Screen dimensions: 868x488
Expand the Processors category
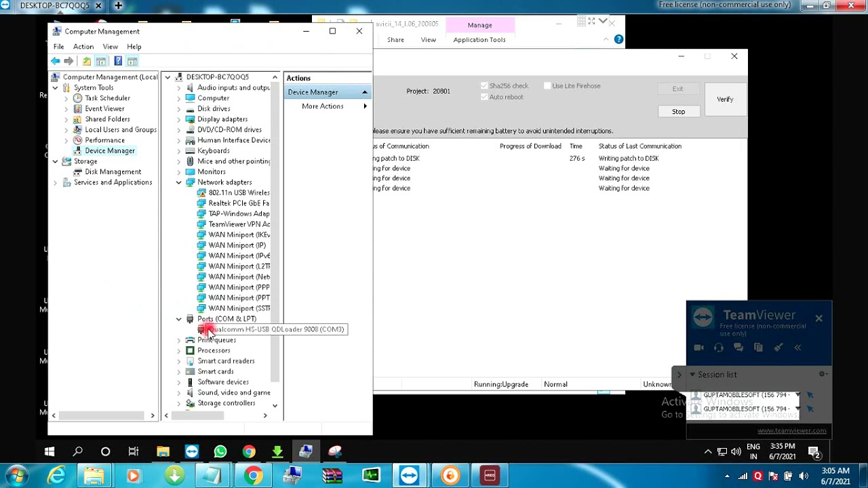pos(179,350)
